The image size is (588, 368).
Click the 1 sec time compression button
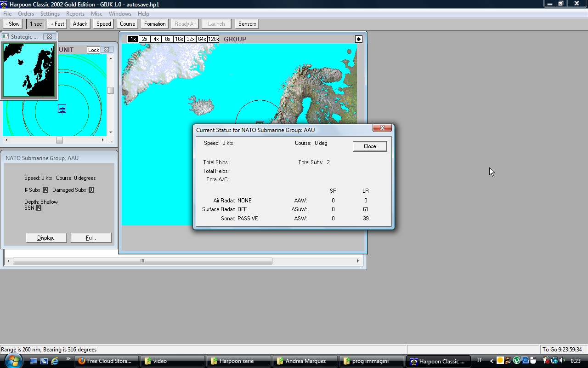pyautogui.click(x=36, y=24)
